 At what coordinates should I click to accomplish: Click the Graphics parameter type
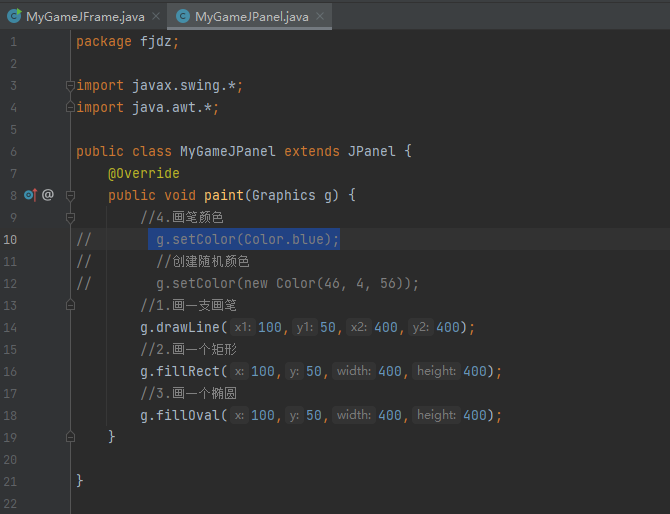[283, 195]
